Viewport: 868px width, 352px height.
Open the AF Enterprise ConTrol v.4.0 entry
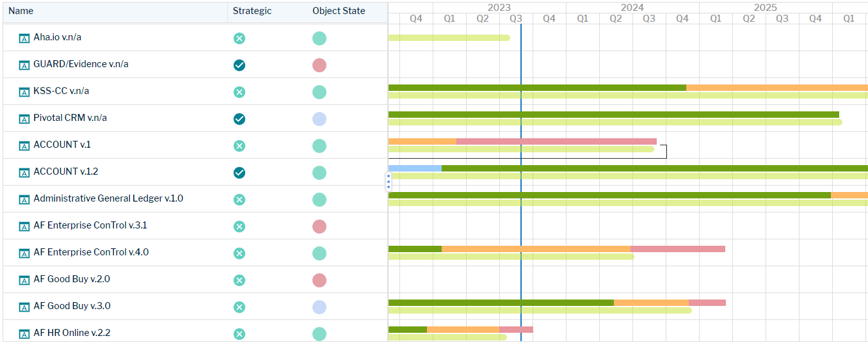pos(91,252)
